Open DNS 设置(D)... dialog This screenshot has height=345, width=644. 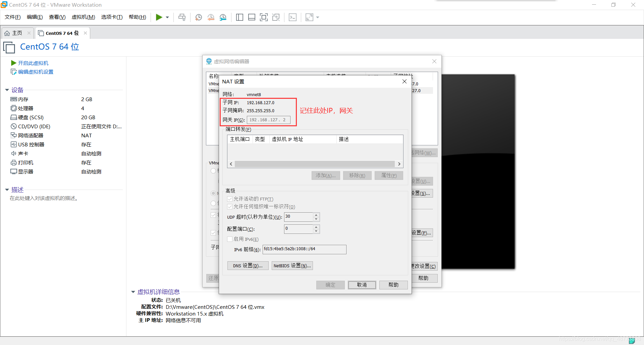coord(248,266)
